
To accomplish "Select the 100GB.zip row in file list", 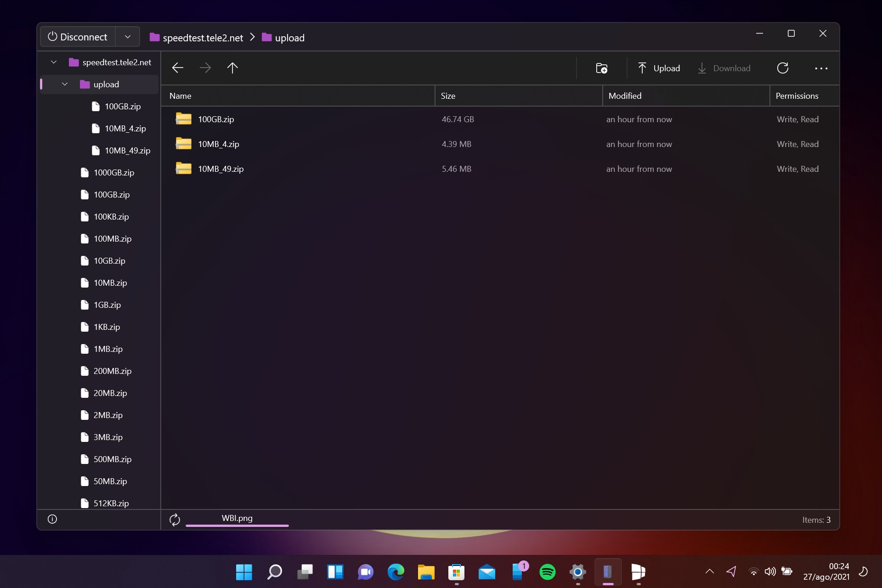I will pos(500,119).
